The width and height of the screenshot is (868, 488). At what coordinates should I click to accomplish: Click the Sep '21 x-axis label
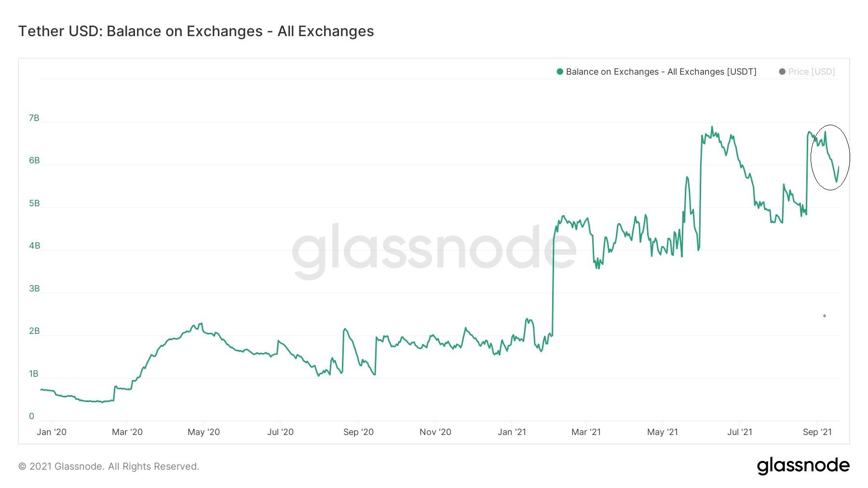(817, 432)
